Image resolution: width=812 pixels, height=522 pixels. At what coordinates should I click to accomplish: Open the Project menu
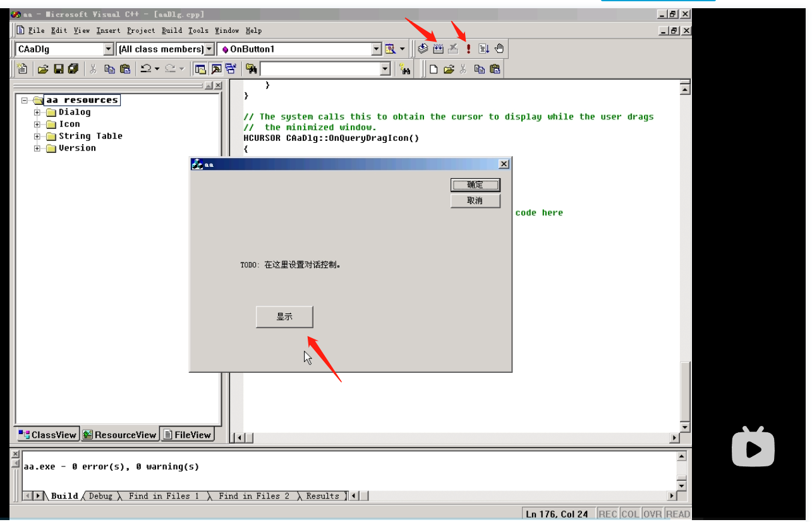[141, 30]
